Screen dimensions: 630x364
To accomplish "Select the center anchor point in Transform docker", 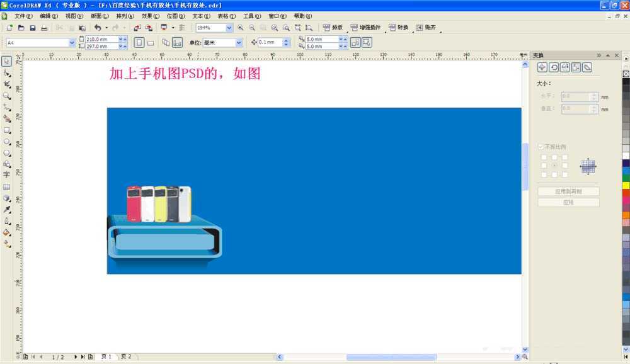I will tap(556, 166).
